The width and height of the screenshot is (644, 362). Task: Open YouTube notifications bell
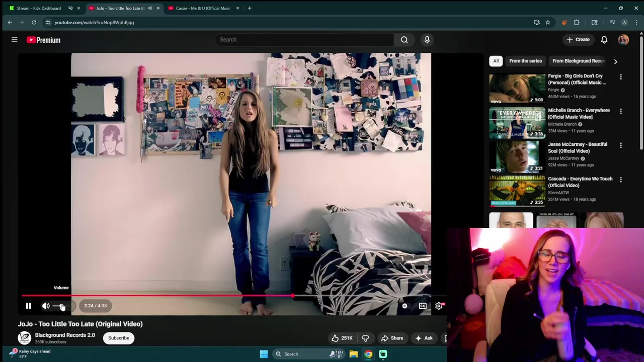(x=604, y=40)
